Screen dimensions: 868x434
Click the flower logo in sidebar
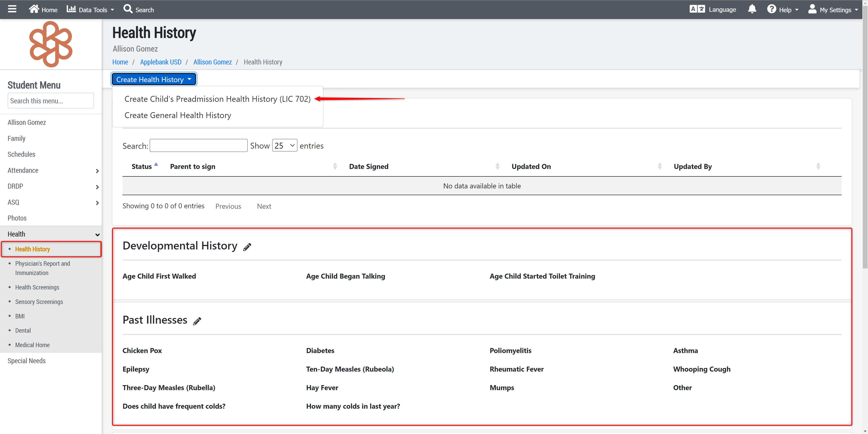coord(51,44)
